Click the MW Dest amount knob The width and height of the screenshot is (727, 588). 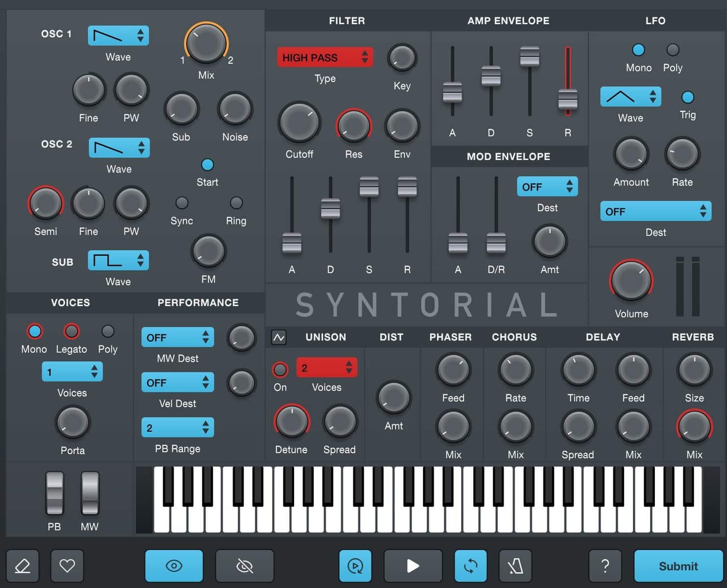pyautogui.click(x=242, y=338)
